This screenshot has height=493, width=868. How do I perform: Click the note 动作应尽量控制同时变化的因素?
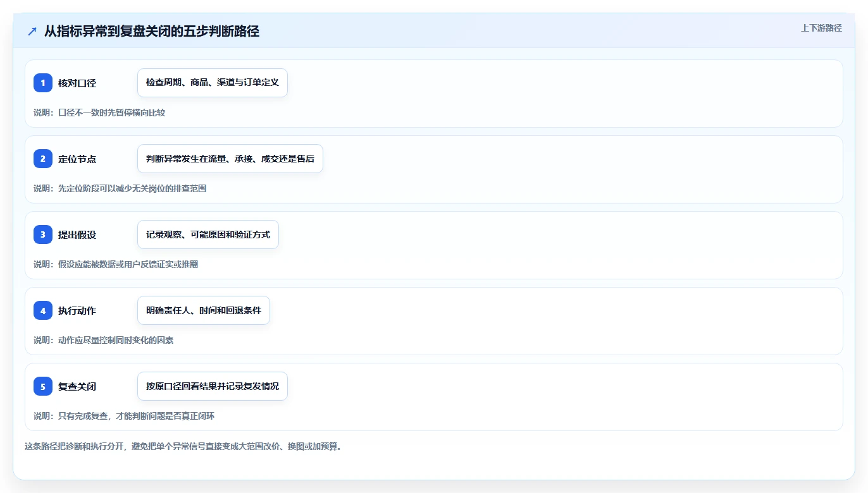tap(116, 340)
